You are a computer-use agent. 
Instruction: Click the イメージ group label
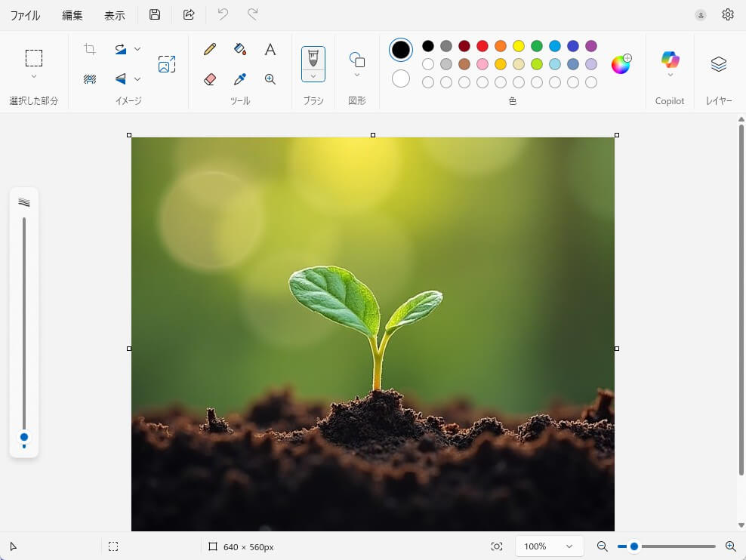128,101
